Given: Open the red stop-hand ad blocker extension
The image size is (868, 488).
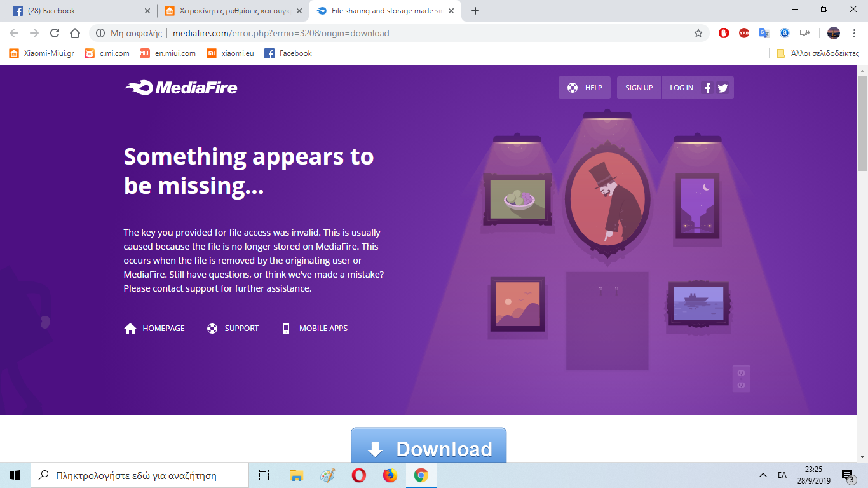Looking at the screenshot, I should pyautogui.click(x=724, y=33).
